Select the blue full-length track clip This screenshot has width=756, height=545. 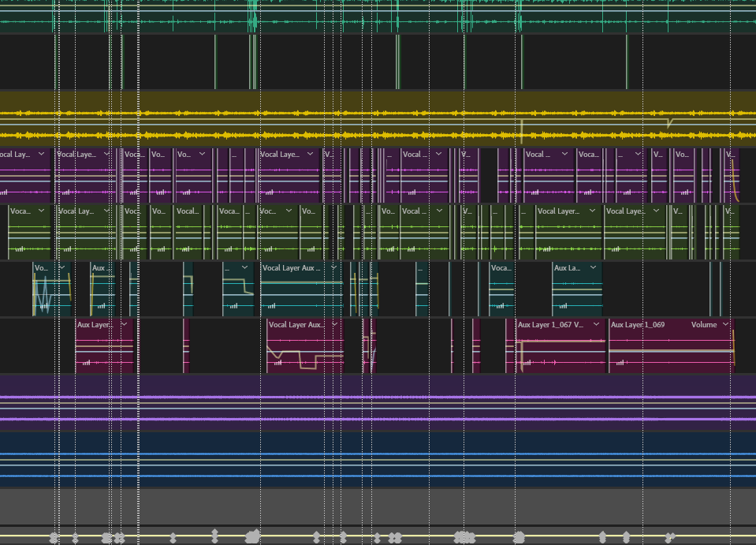point(378,459)
